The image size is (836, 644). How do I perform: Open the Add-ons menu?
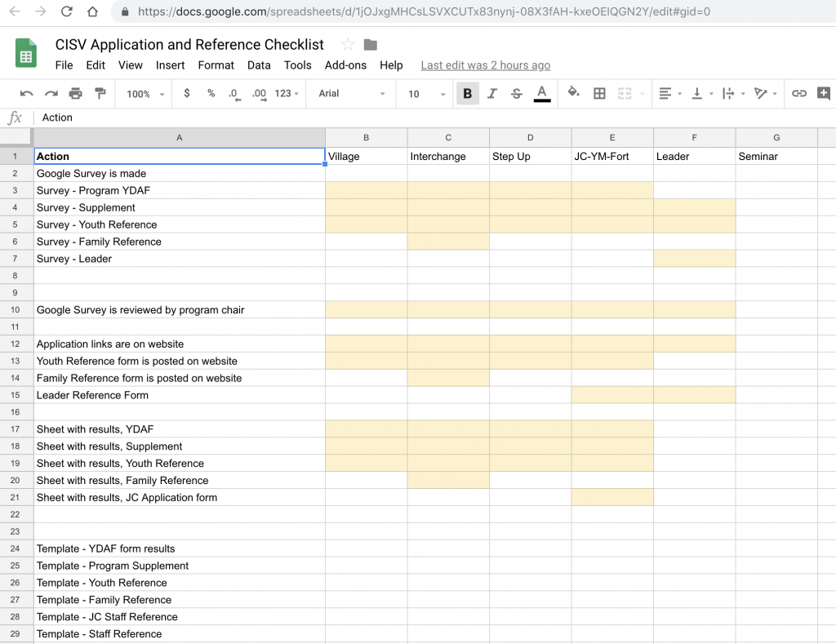[x=345, y=64]
